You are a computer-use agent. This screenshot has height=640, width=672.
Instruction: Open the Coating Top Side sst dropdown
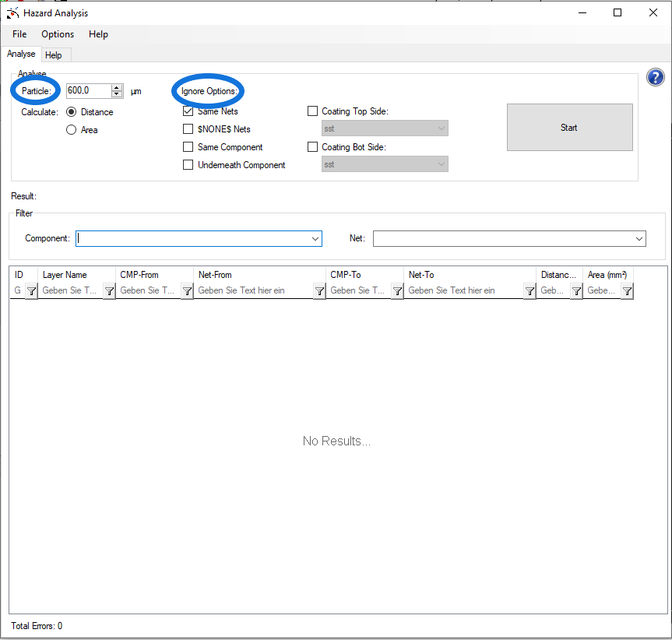click(x=385, y=128)
